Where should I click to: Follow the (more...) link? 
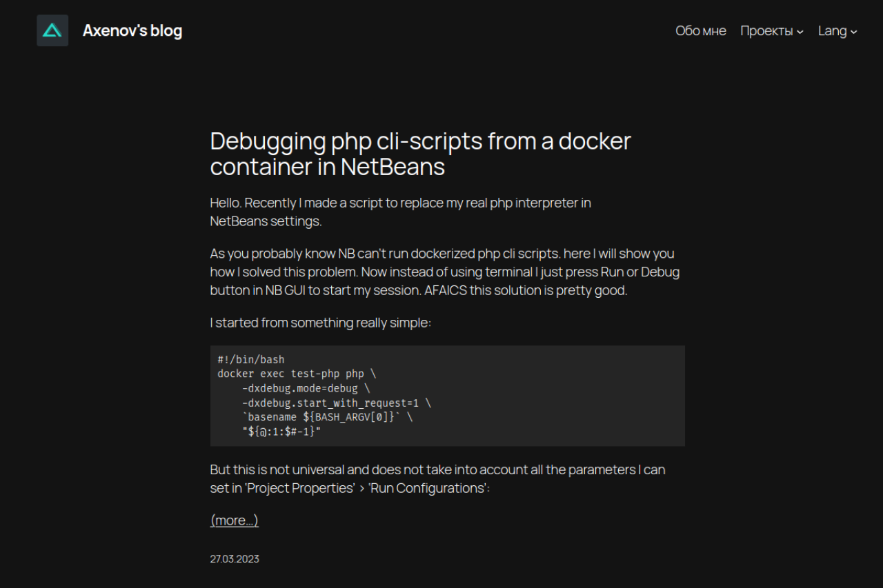pos(234,520)
